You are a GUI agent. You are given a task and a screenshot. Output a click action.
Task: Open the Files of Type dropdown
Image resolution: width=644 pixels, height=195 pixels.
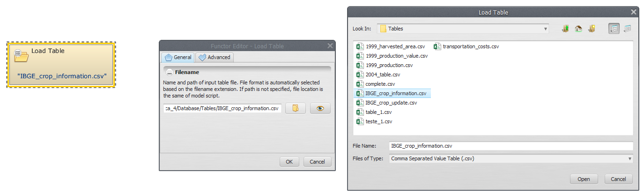pyautogui.click(x=629, y=158)
